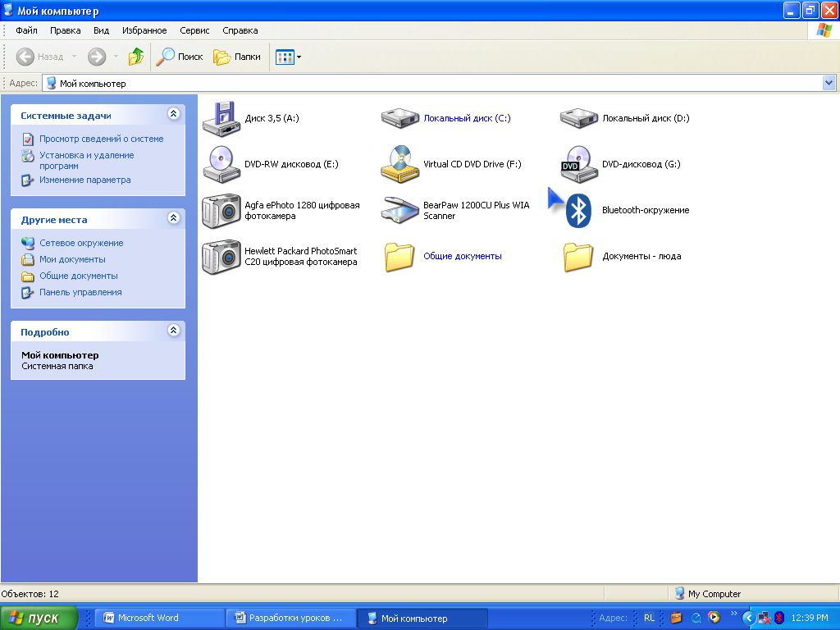Collapse the Другие места panel

pyautogui.click(x=173, y=217)
